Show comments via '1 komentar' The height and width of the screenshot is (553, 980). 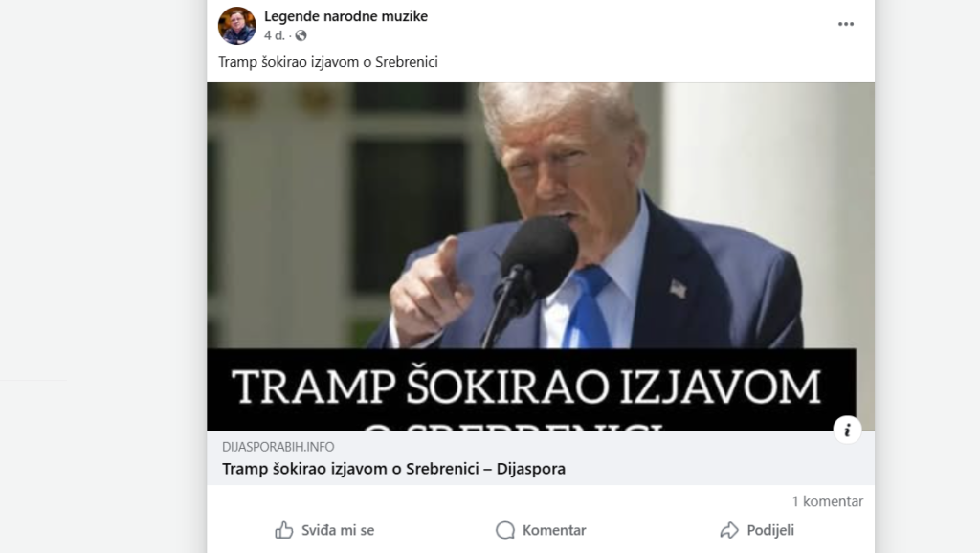[828, 501]
